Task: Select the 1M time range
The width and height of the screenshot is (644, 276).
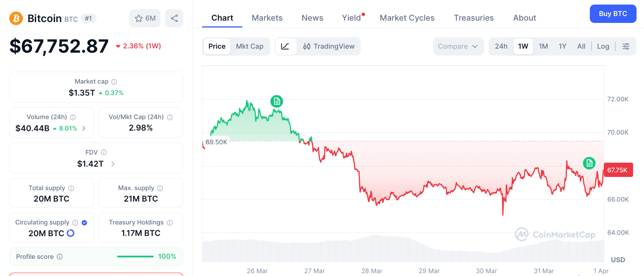Action: (543, 46)
